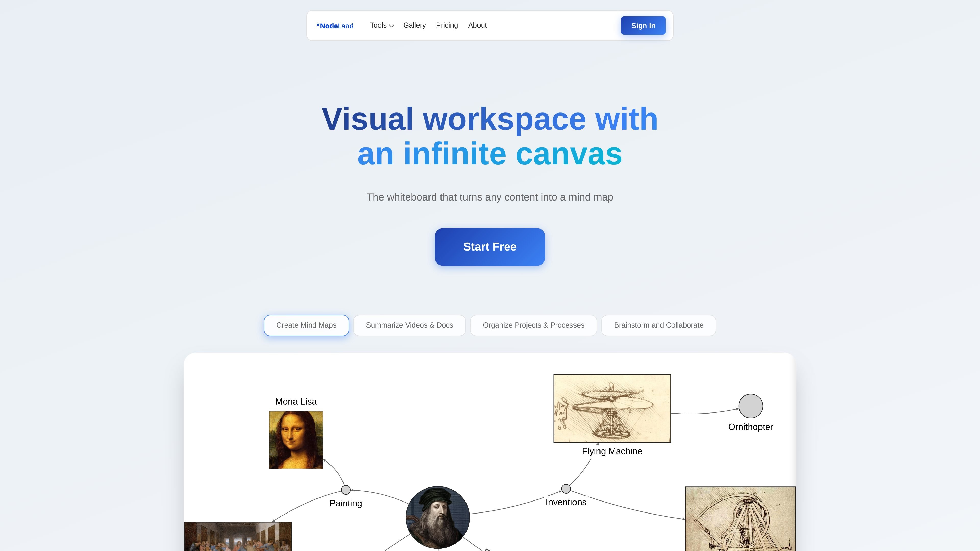Click the 'Inventions' label text
This screenshot has width=980, height=551.
pyautogui.click(x=566, y=502)
